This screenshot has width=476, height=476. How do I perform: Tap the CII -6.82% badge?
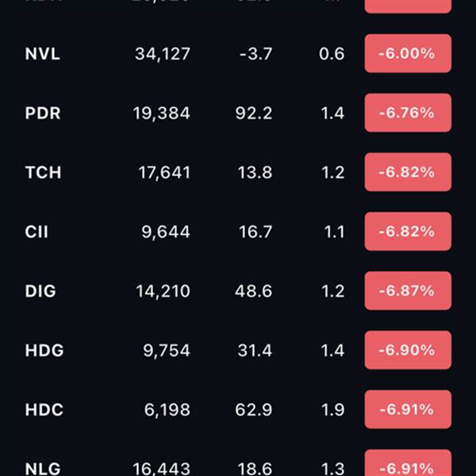408,232
